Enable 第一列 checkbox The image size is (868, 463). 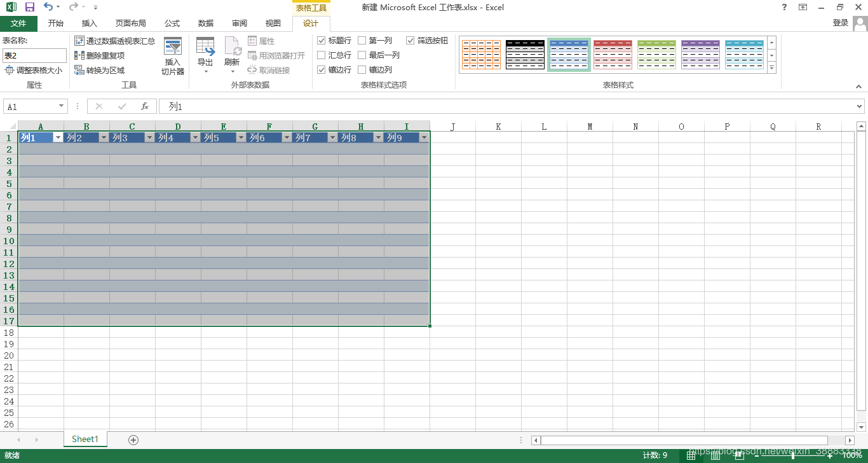362,41
